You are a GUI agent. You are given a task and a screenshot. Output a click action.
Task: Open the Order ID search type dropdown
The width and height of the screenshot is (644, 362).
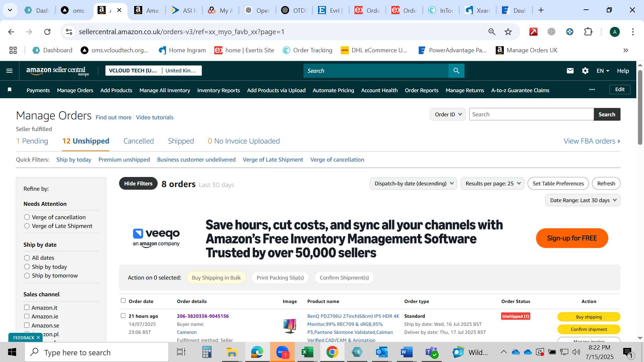pos(448,114)
